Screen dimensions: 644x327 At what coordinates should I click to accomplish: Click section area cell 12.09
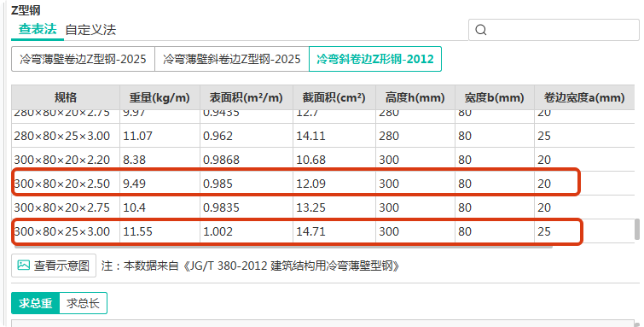334,184
